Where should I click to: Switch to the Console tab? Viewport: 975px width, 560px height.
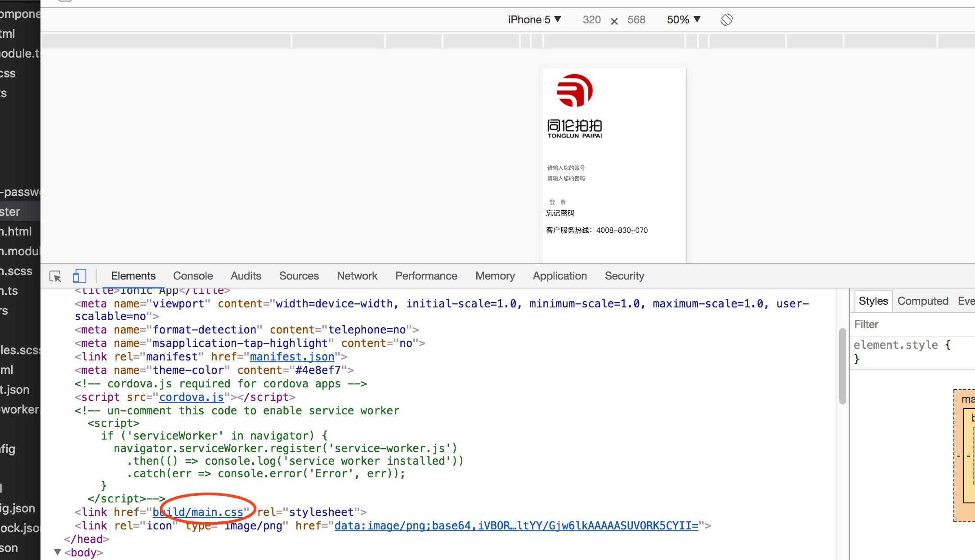coord(193,276)
